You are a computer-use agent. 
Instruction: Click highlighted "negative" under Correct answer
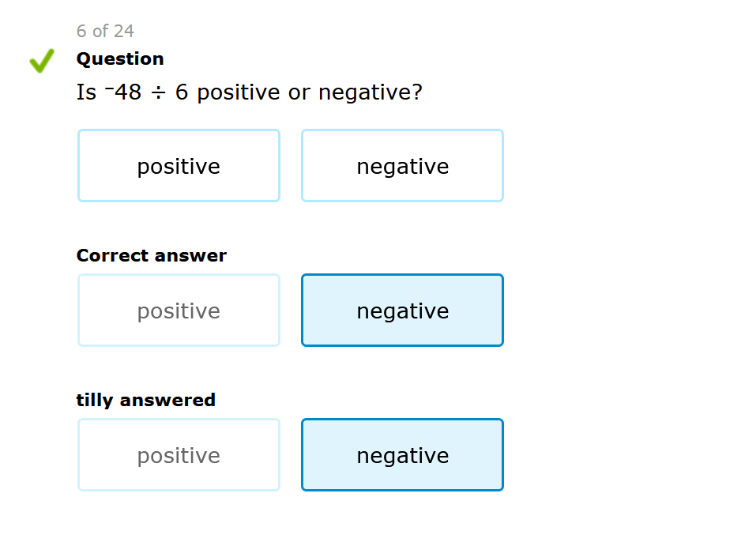click(402, 311)
